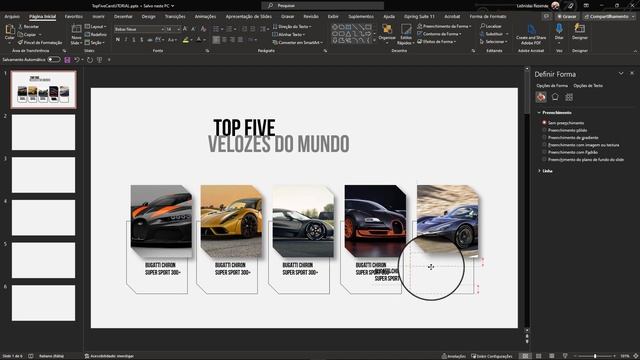The height and width of the screenshot is (360, 640).
Task: Click Anotações in status bar
Action: (x=453, y=356)
